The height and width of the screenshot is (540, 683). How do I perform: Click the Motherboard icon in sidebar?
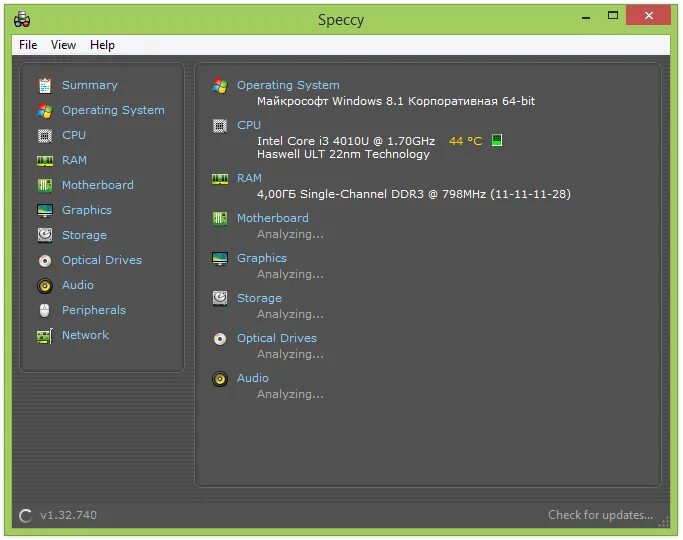[x=45, y=186]
